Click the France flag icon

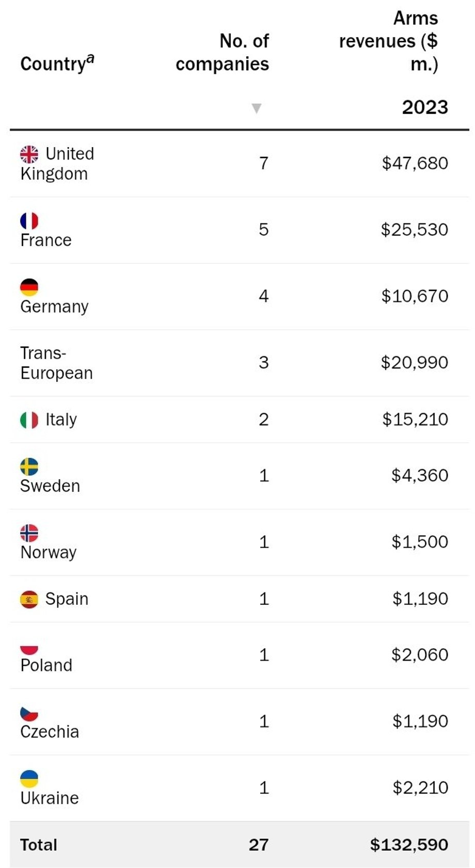[x=29, y=221]
